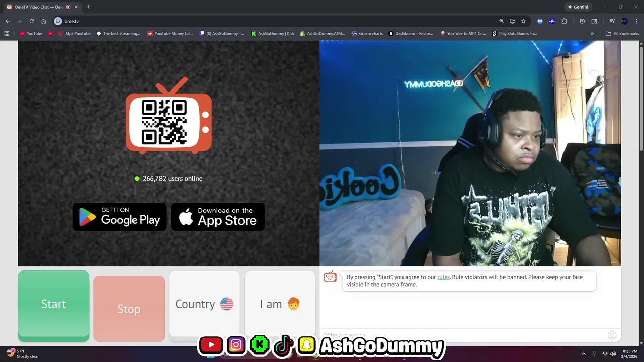Image resolution: width=644 pixels, height=362 pixels.
Task: Click the Get it on Google Play badge
Action: coord(120,217)
